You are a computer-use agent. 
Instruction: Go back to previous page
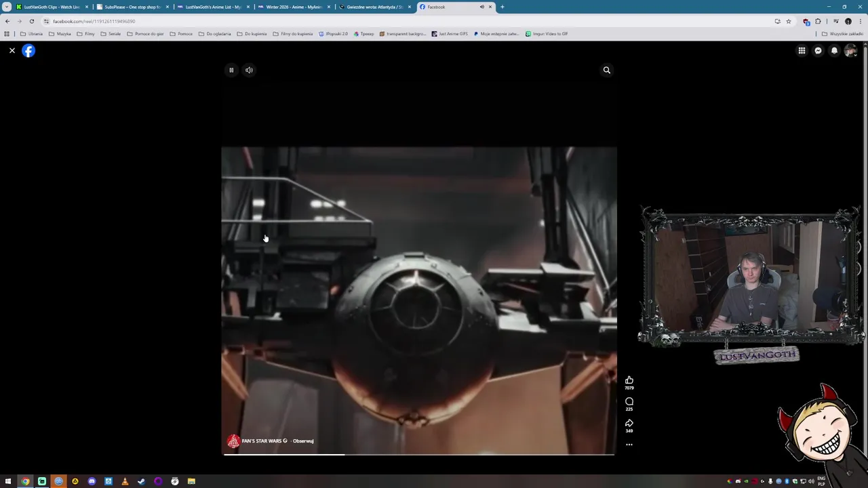(7, 21)
